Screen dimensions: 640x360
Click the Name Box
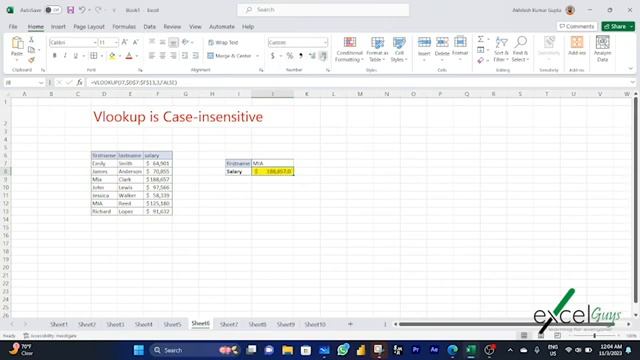(x=24, y=82)
